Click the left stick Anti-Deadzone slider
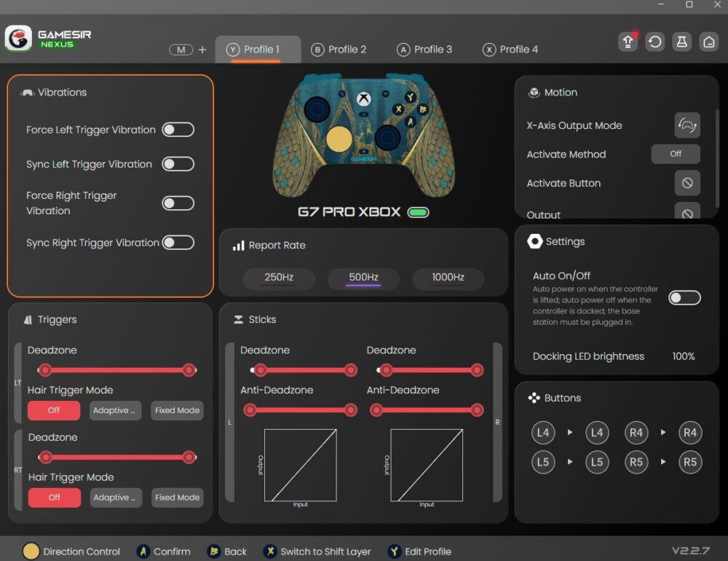The width and height of the screenshot is (728, 561). [300, 410]
